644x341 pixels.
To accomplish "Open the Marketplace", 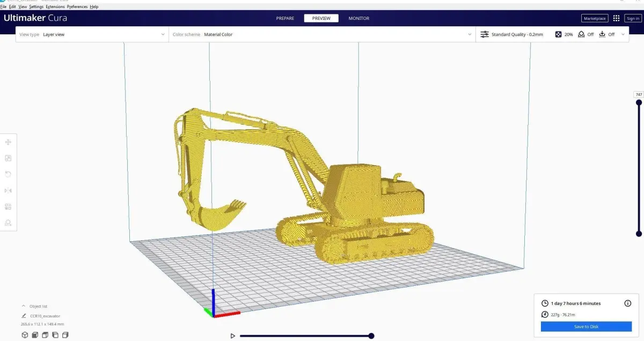I will click(x=595, y=18).
